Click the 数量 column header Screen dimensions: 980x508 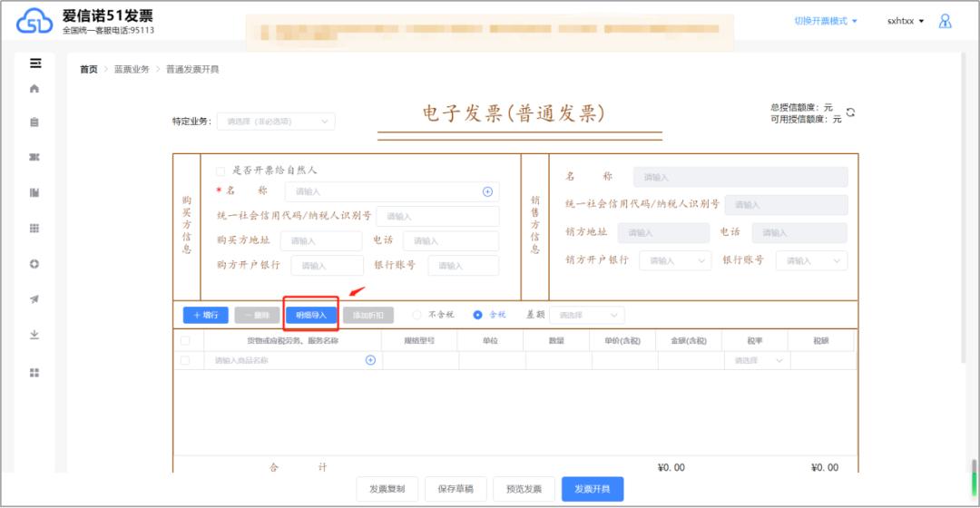click(x=557, y=340)
